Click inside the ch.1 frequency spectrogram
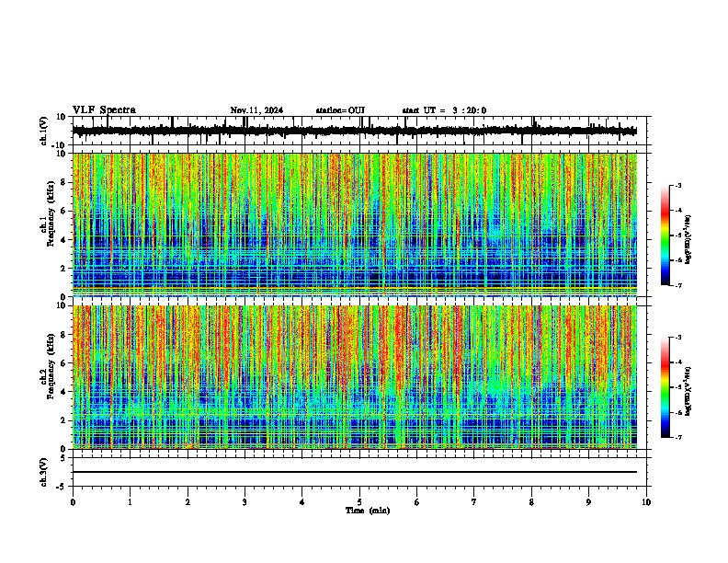Viewport: 728px width, 563px height. 355,224
